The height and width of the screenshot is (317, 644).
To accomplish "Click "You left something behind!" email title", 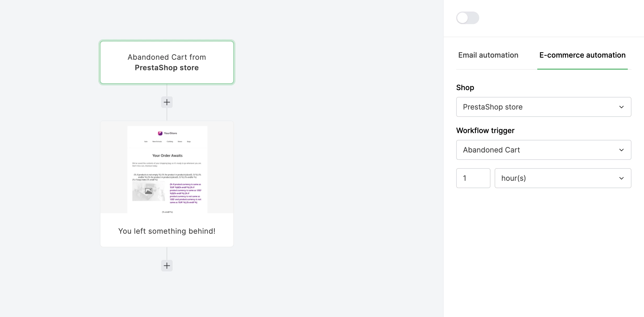I will [167, 231].
